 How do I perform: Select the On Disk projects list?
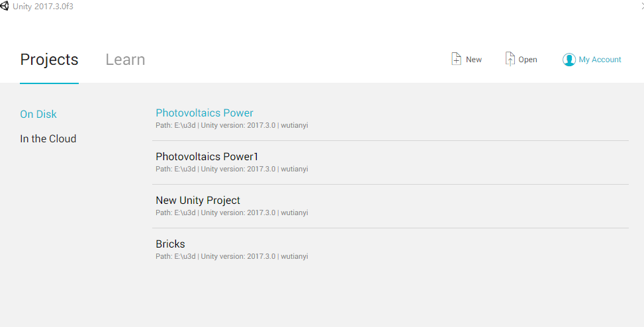click(38, 115)
